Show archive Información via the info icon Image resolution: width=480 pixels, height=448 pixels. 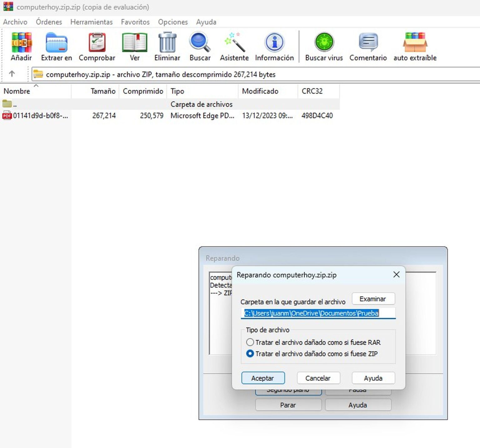[x=274, y=42]
